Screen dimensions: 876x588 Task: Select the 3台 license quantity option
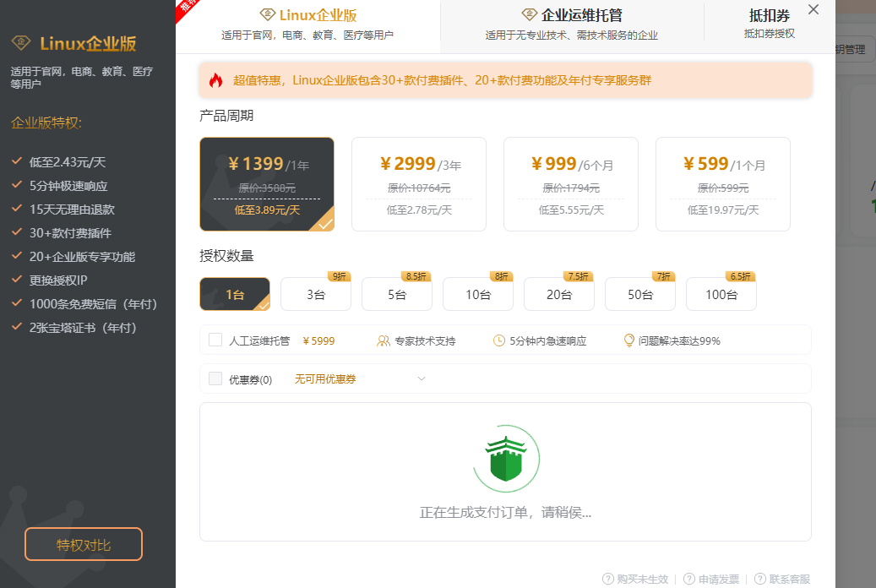tap(315, 294)
